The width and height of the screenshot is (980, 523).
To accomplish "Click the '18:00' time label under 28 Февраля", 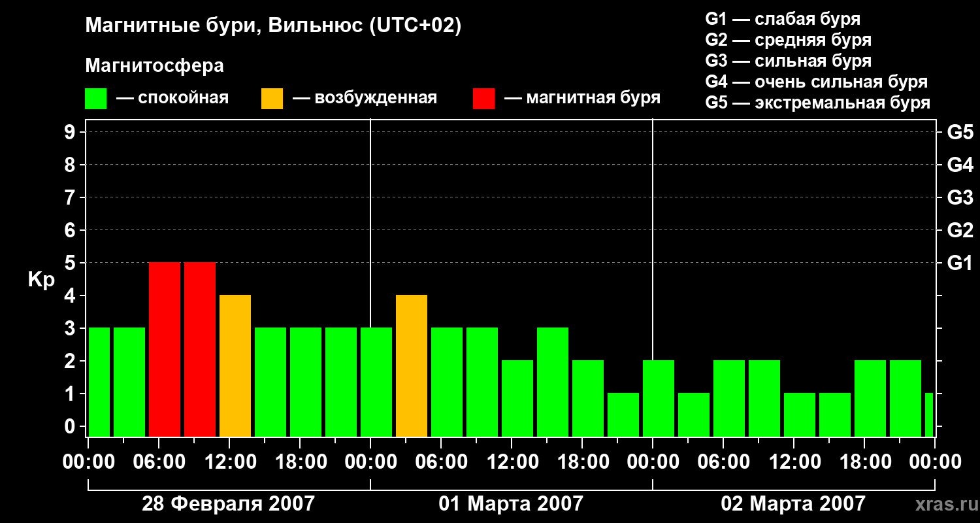I will click(300, 462).
